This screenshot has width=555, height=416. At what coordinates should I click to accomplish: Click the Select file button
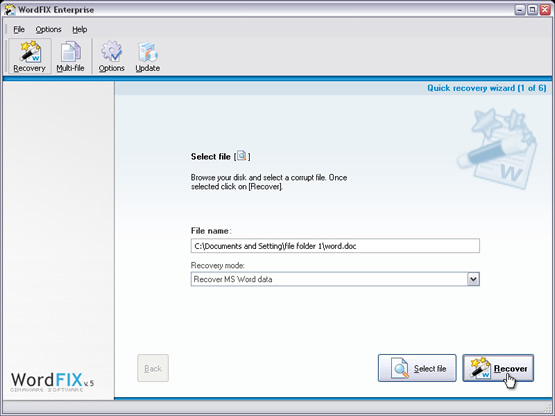point(417,368)
